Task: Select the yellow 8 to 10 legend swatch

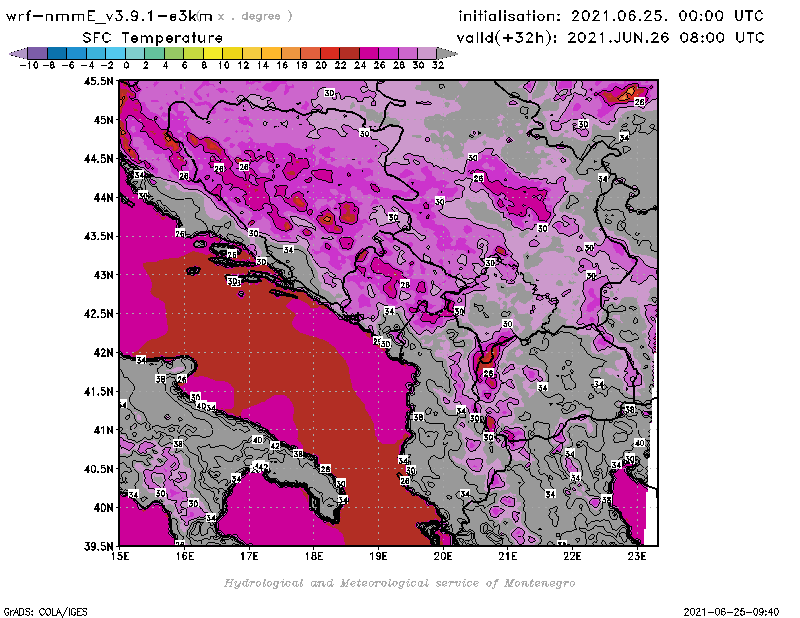Action: 213,53
